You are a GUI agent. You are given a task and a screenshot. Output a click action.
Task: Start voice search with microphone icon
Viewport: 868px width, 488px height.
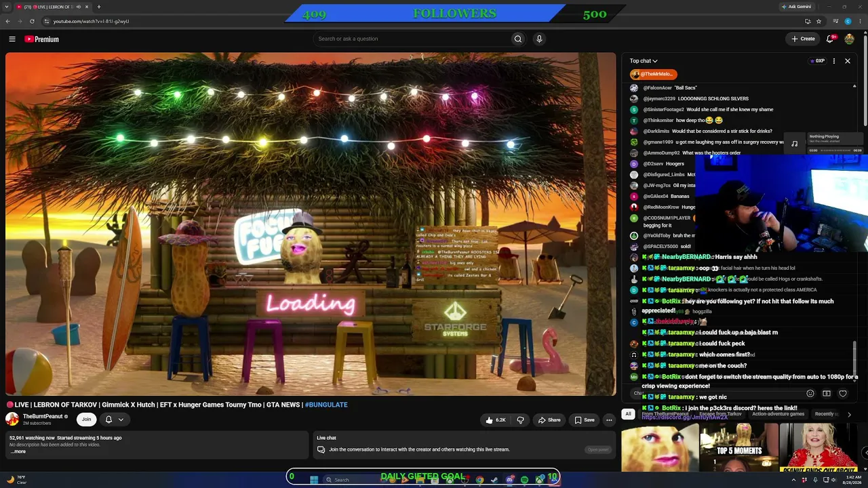(539, 39)
